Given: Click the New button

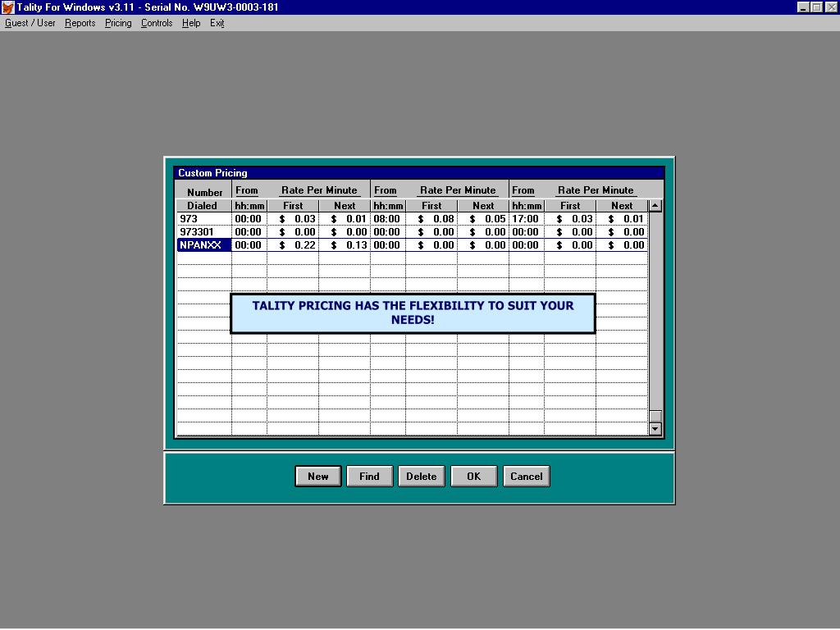Looking at the screenshot, I should (317, 477).
